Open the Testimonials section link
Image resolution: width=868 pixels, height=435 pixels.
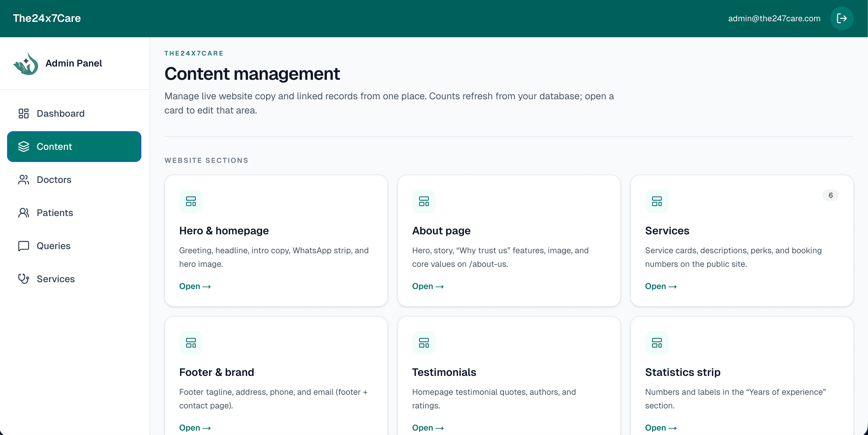click(x=427, y=428)
